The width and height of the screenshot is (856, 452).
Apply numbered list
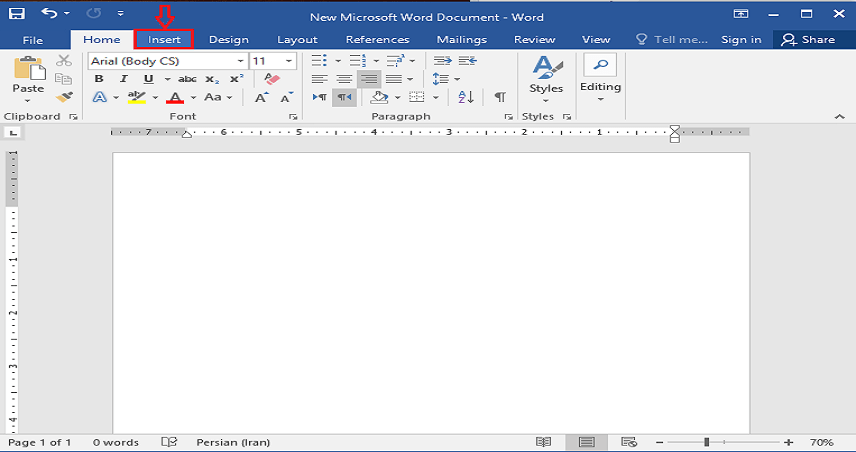click(358, 61)
